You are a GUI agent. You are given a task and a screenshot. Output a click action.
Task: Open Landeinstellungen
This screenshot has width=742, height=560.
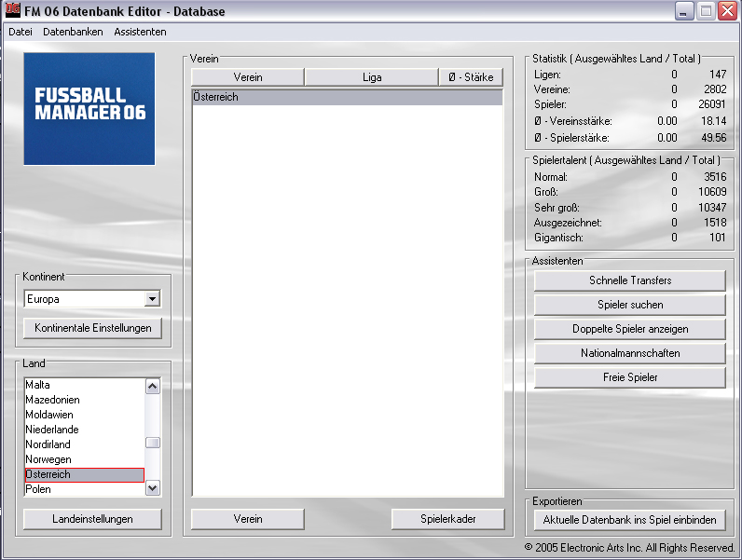pos(93,519)
